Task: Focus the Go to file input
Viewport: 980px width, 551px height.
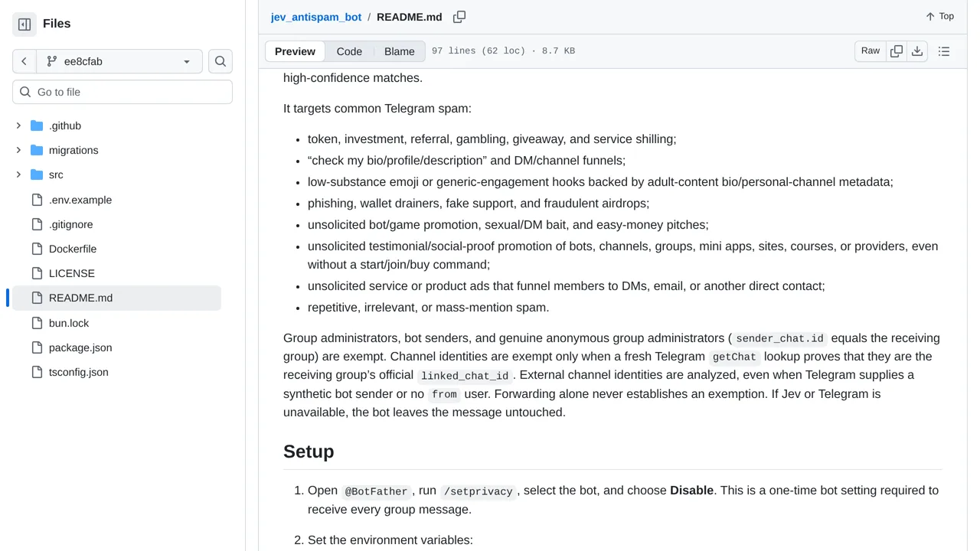Action: (x=122, y=92)
